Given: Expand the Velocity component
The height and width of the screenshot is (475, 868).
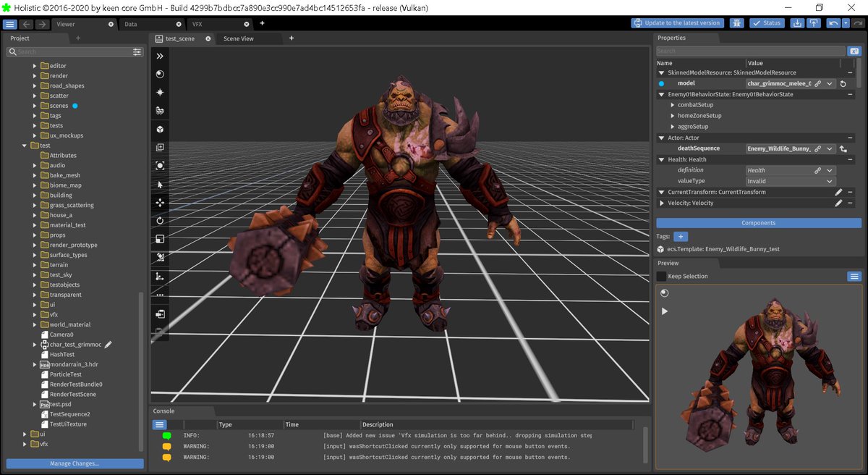Looking at the screenshot, I should tap(661, 203).
